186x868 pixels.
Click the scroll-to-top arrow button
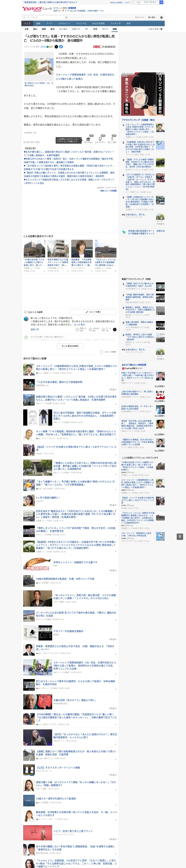(x=180, y=536)
